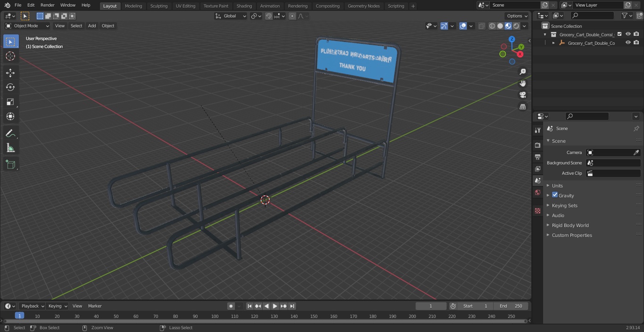
Task: Toggle auto keying record button
Action: click(x=231, y=306)
